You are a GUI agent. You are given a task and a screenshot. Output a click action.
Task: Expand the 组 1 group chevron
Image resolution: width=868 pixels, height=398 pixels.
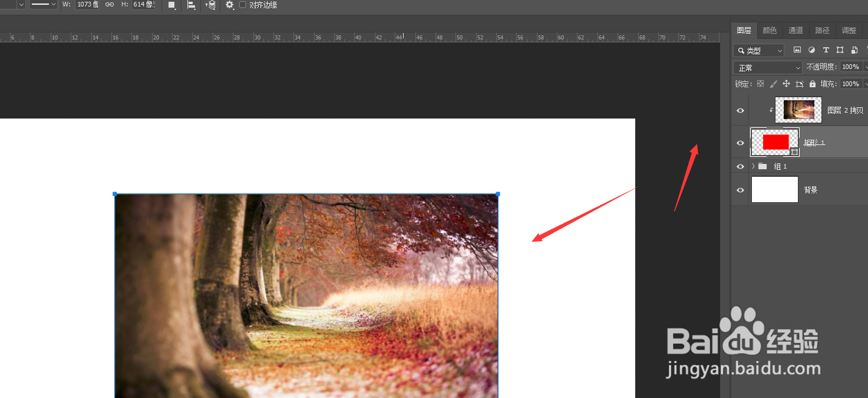click(x=753, y=166)
